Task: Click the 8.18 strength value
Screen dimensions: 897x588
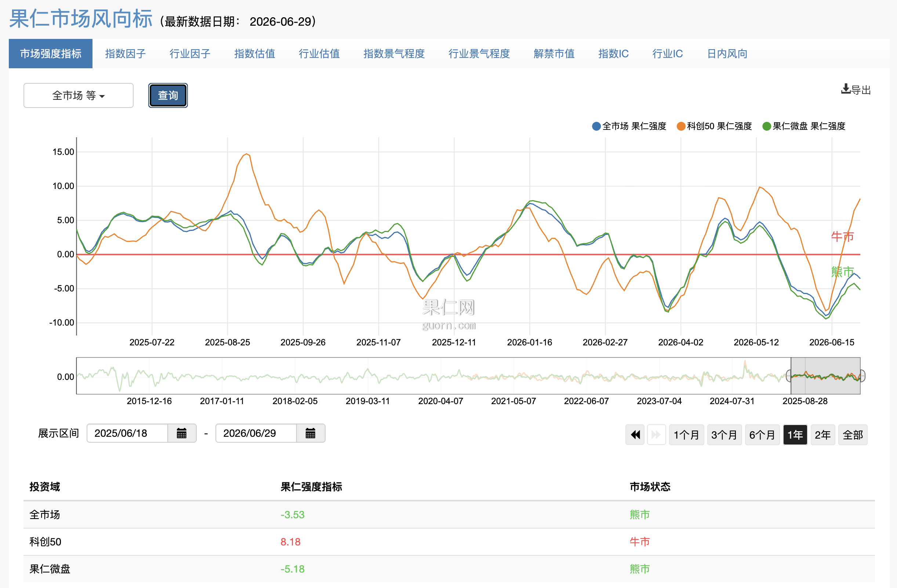Action: [291, 542]
